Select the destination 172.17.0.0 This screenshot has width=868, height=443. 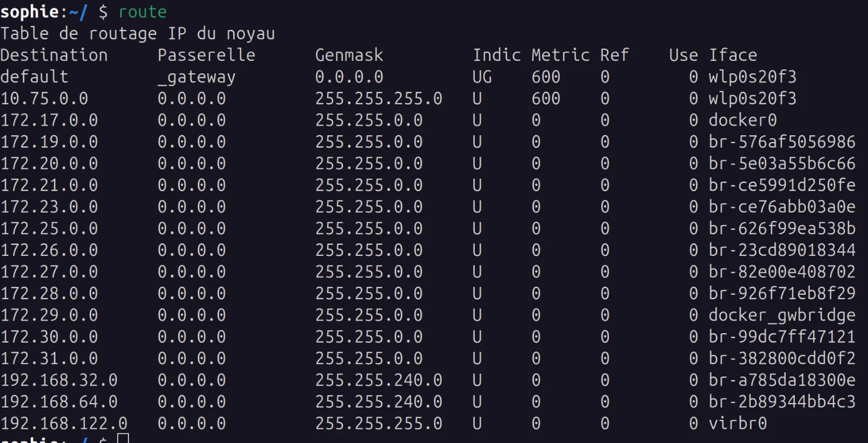[x=48, y=120]
